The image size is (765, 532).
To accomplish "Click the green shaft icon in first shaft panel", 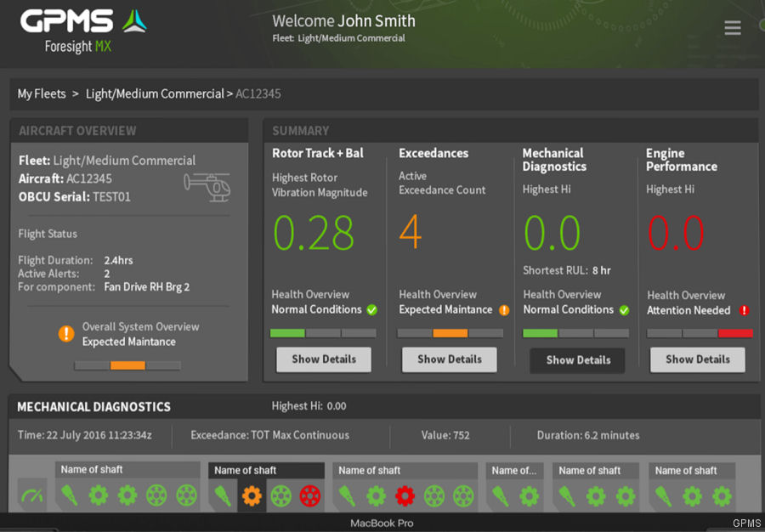I will (70, 495).
